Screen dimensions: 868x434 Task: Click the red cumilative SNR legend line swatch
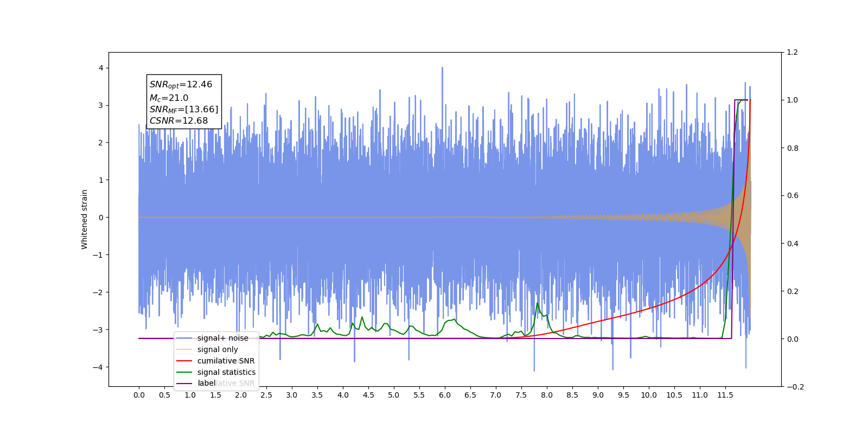pos(184,361)
